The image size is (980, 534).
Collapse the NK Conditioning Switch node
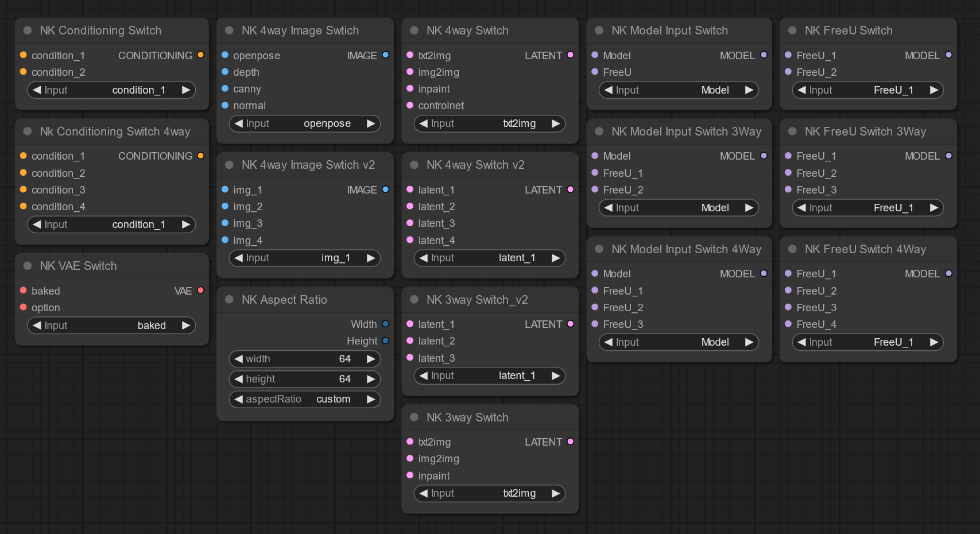28,30
